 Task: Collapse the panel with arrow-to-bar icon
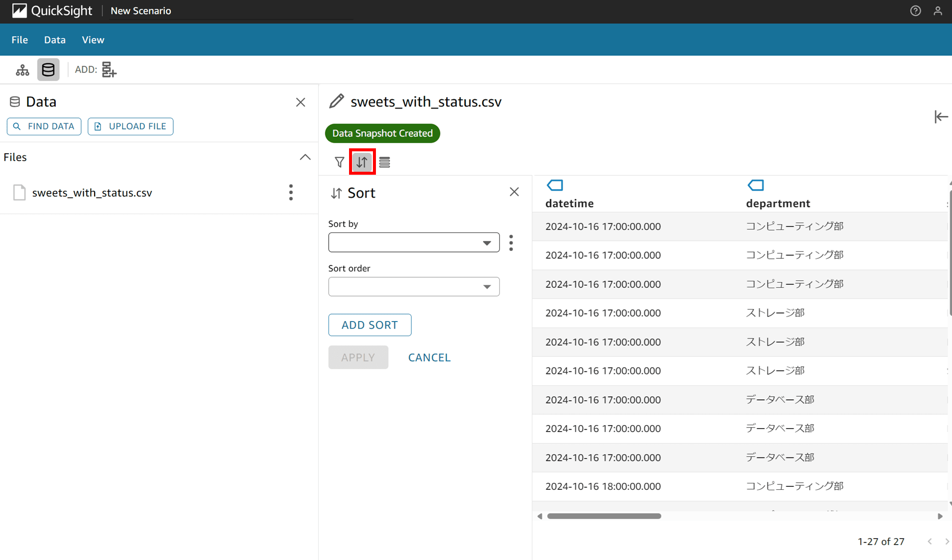[941, 117]
